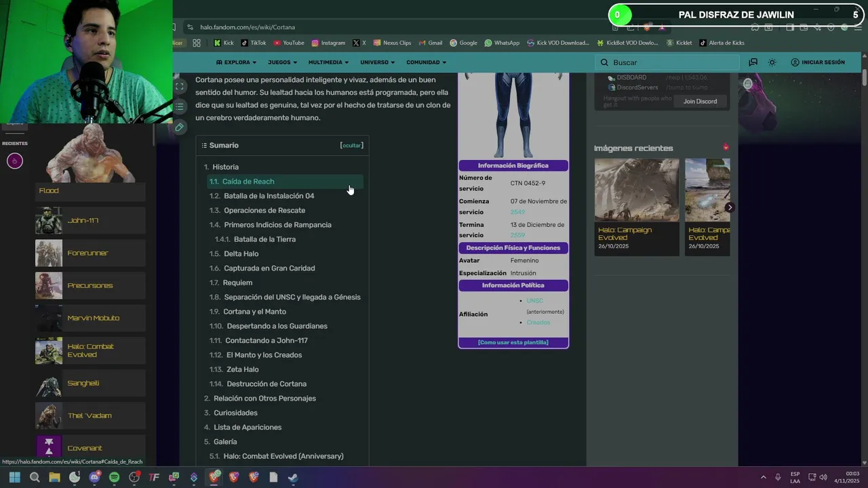Image resolution: width=868 pixels, height=488 pixels.
Task: Open Windows search on the taskbar
Action: point(35,477)
